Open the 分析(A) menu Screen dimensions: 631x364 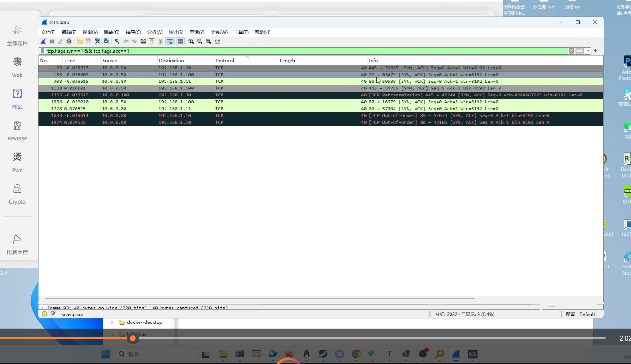155,32
